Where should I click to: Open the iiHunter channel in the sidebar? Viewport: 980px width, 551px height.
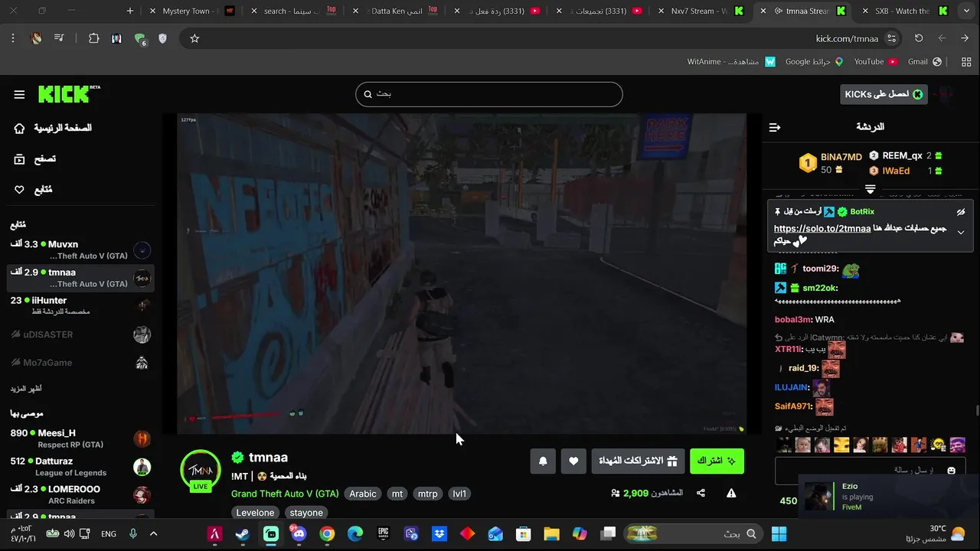(80, 306)
